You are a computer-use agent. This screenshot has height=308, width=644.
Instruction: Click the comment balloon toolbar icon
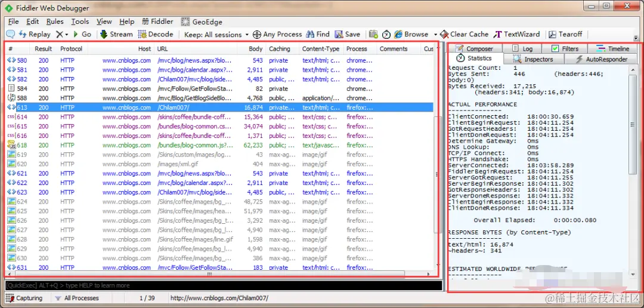tap(11, 34)
